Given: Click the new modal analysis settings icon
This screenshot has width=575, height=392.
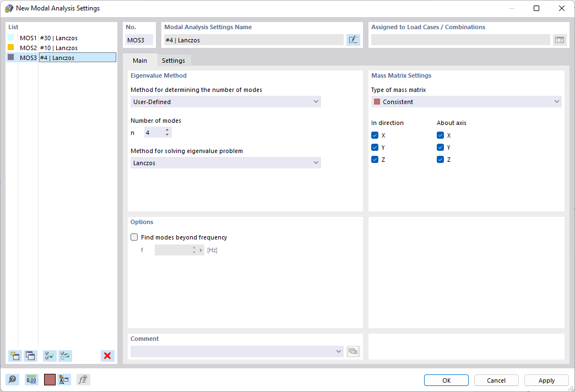Looking at the screenshot, I should coord(15,356).
